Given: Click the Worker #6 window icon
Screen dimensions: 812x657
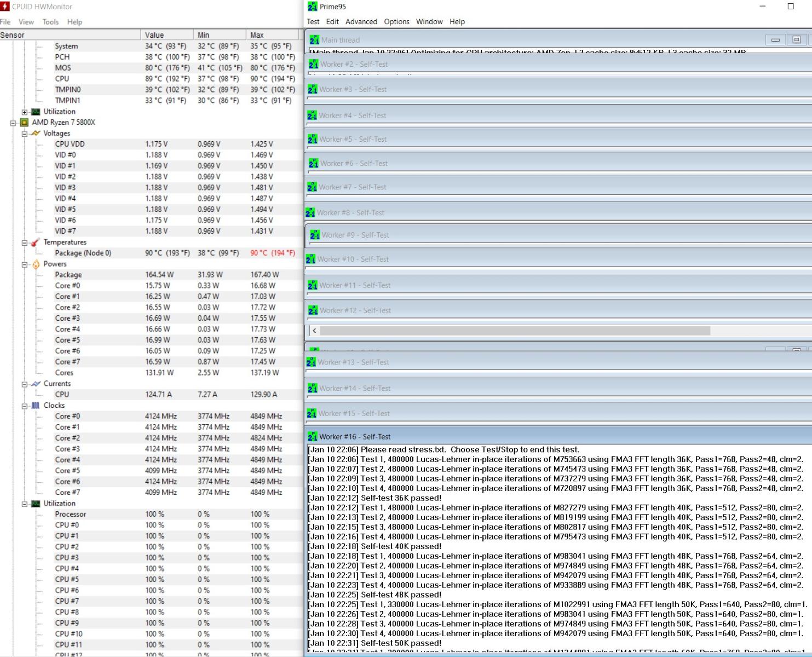Looking at the screenshot, I should pyautogui.click(x=313, y=163).
